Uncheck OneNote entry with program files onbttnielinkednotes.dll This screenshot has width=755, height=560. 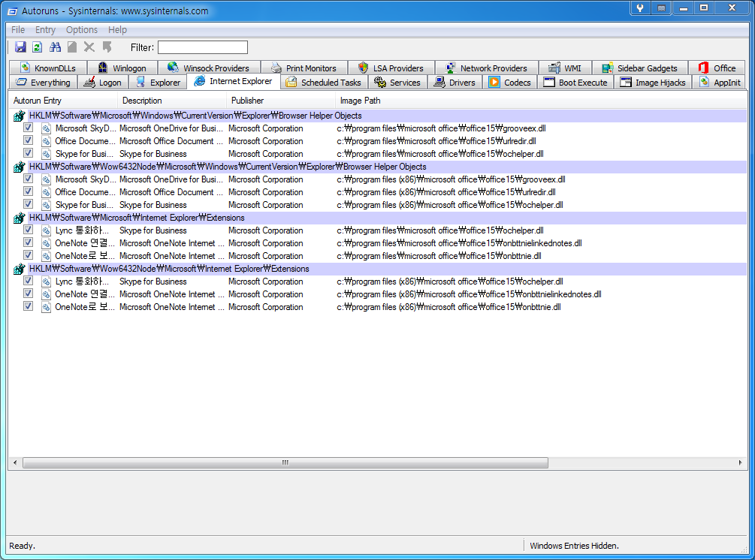tap(28, 242)
